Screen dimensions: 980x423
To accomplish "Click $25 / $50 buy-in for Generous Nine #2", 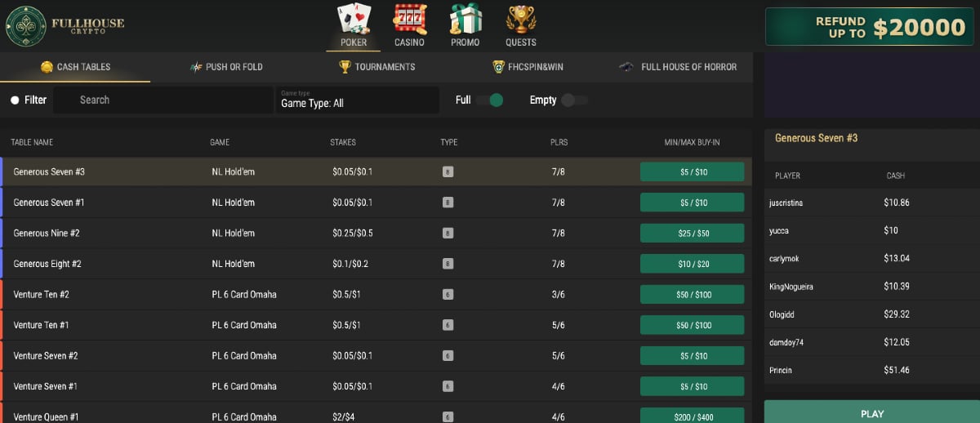I will pyautogui.click(x=692, y=234).
